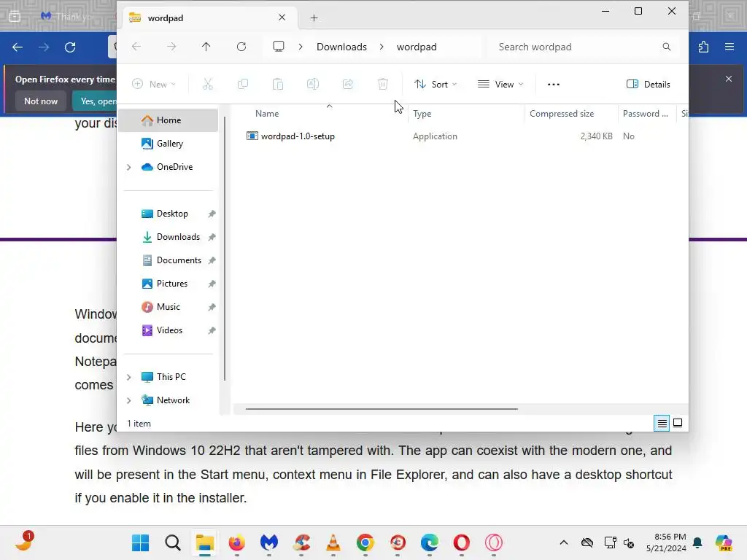Open Documents in the navigation pane
747x560 pixels.
(169, 260)
